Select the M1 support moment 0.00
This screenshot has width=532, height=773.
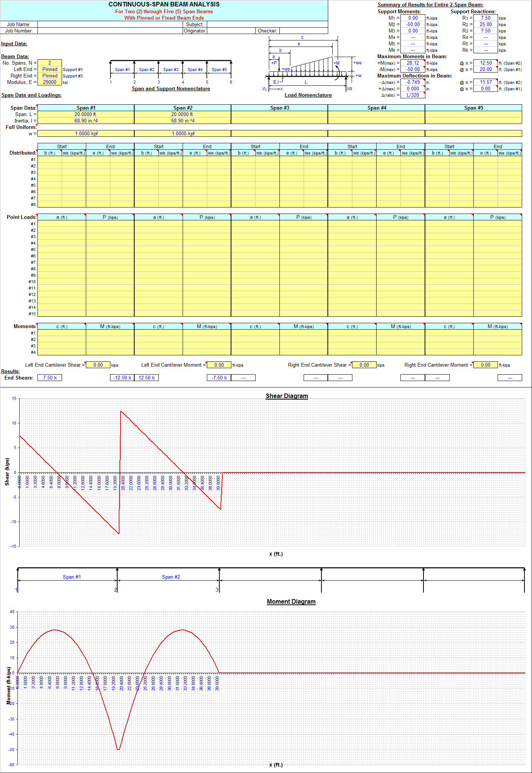click(x=413, y=18)
